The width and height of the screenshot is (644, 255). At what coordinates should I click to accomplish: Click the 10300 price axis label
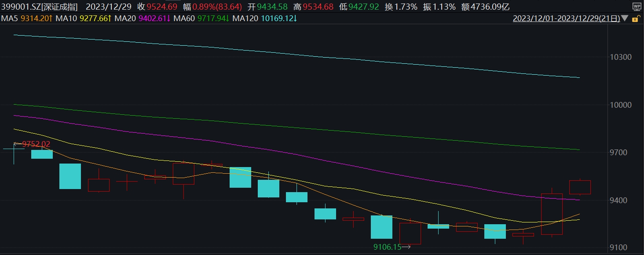(x=620, y=57)
